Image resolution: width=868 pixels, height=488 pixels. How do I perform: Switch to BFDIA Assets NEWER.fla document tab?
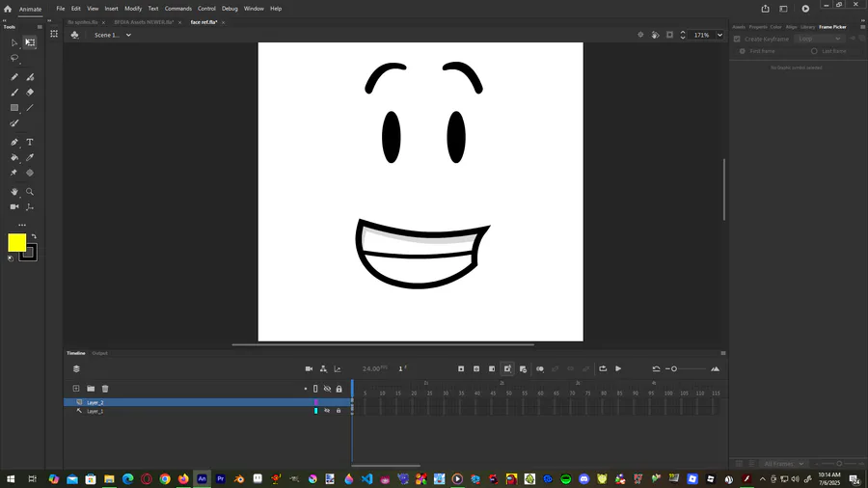coord(144,22)
